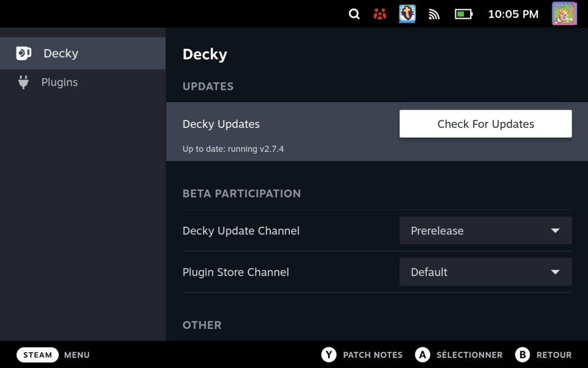Click the 'Decky Update Channel' label
Viewport: 588px width, 368px height.
point(241,230)
